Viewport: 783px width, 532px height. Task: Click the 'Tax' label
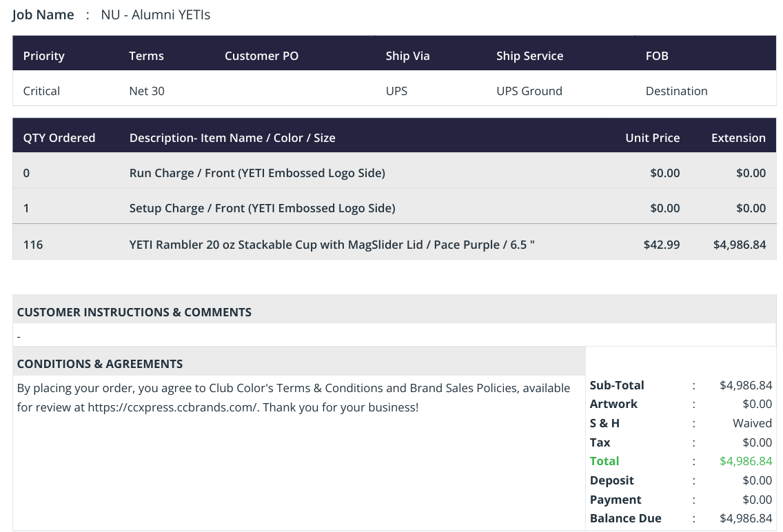tap(600, 442)
